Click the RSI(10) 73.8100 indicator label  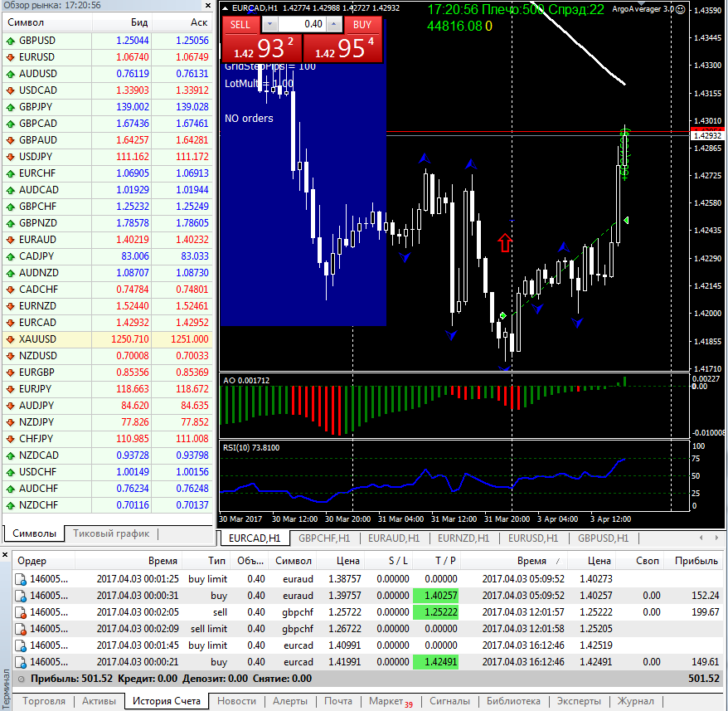click(x=251, y=448)
